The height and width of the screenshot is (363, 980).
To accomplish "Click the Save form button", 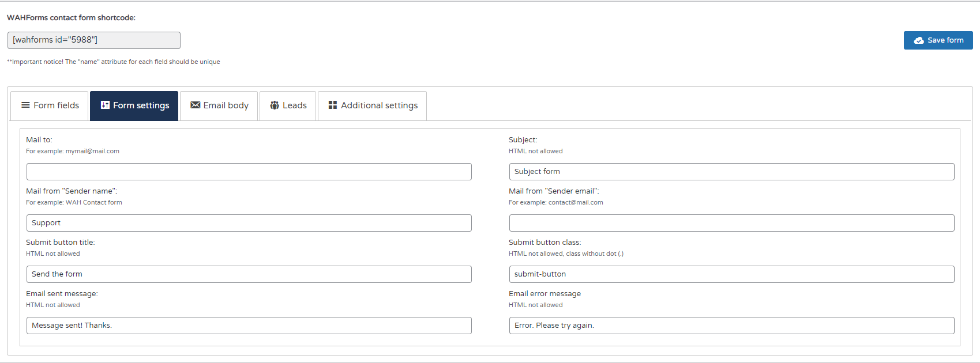I will tap(938, 40).
